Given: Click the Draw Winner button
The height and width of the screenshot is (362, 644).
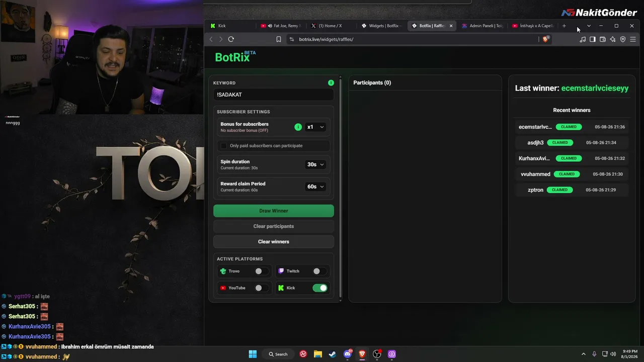Looking at the screenshot, I should (x=274, y=211).
